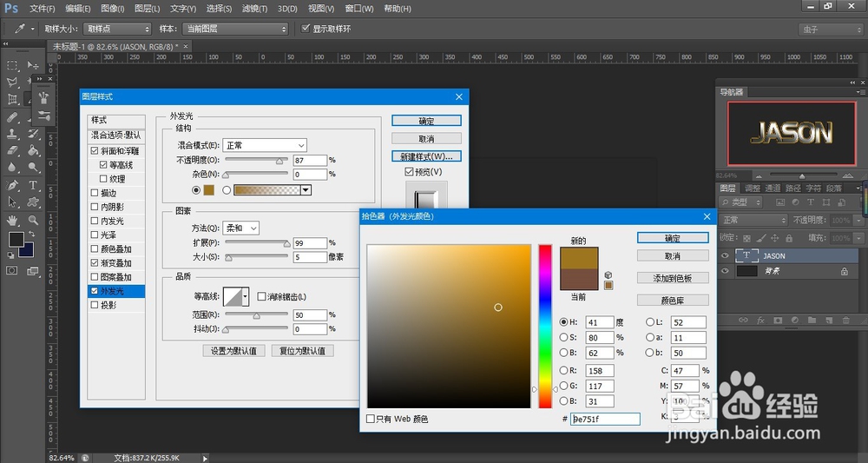Hide the JASON layer visibility eye
Screen dimensions: 868x463
click(x=725, y=256)
